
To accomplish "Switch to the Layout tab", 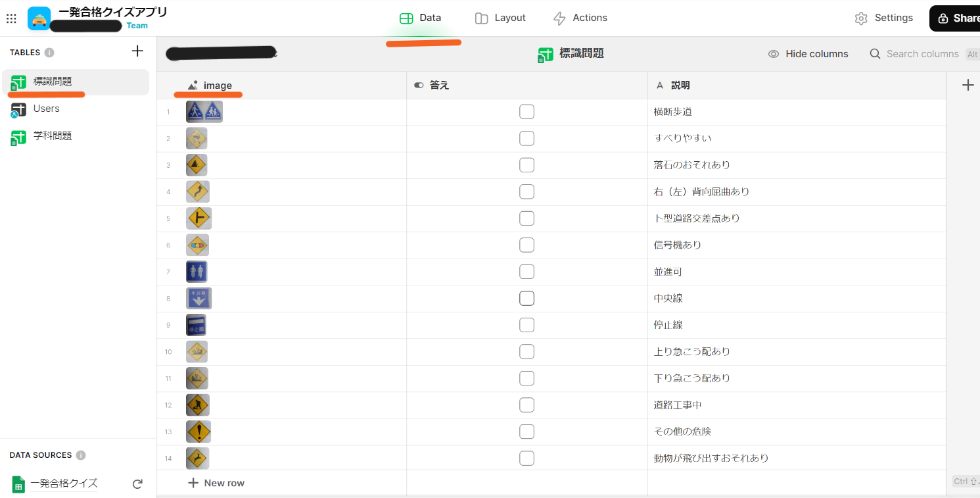I will pos(500,18).
